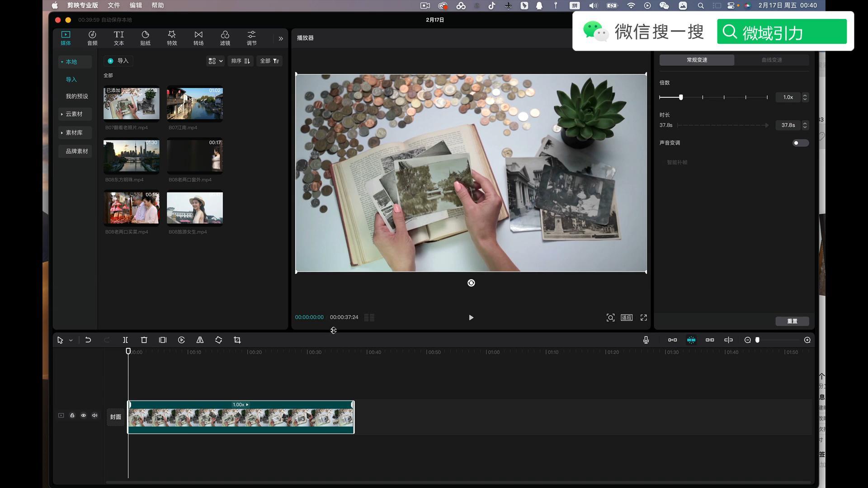
Task: Delete the selected clip
Action: (144, 340)
